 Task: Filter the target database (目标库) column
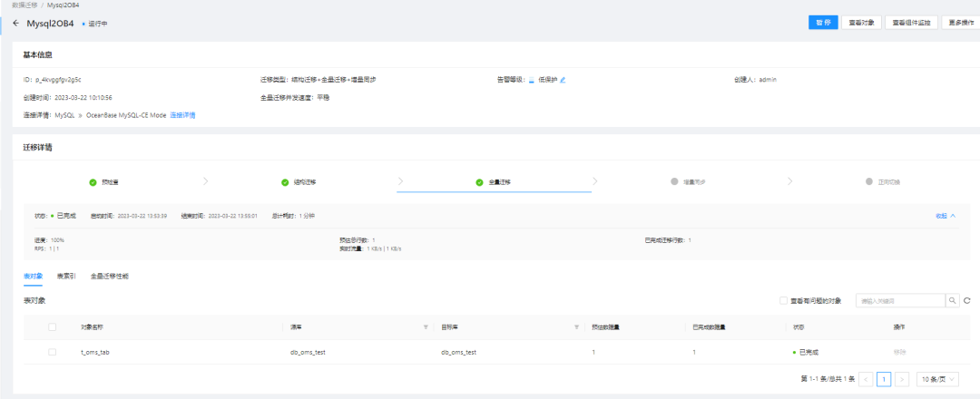point(576,326)
